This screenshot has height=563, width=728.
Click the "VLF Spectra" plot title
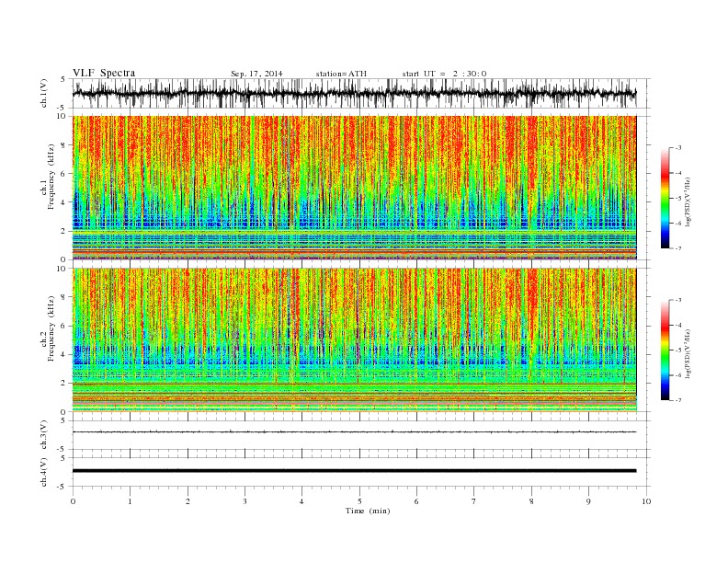click(x=104, y=73)
